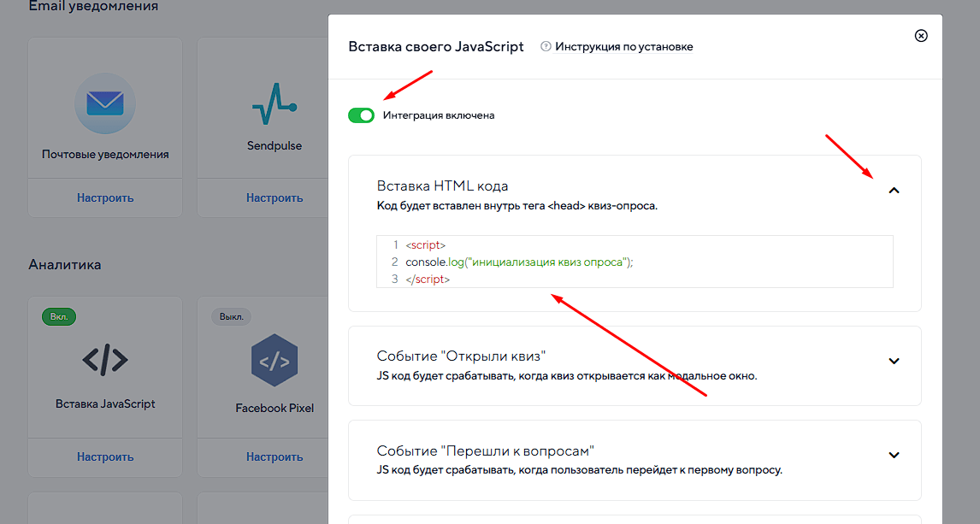
Task: Toggle the Интеграция включена switch
Action: (362, 115)
